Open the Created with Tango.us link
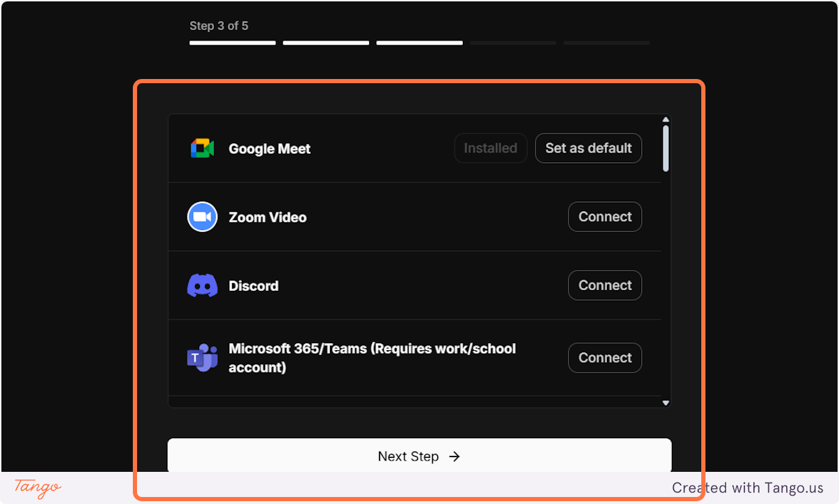 tap(748, 487)
